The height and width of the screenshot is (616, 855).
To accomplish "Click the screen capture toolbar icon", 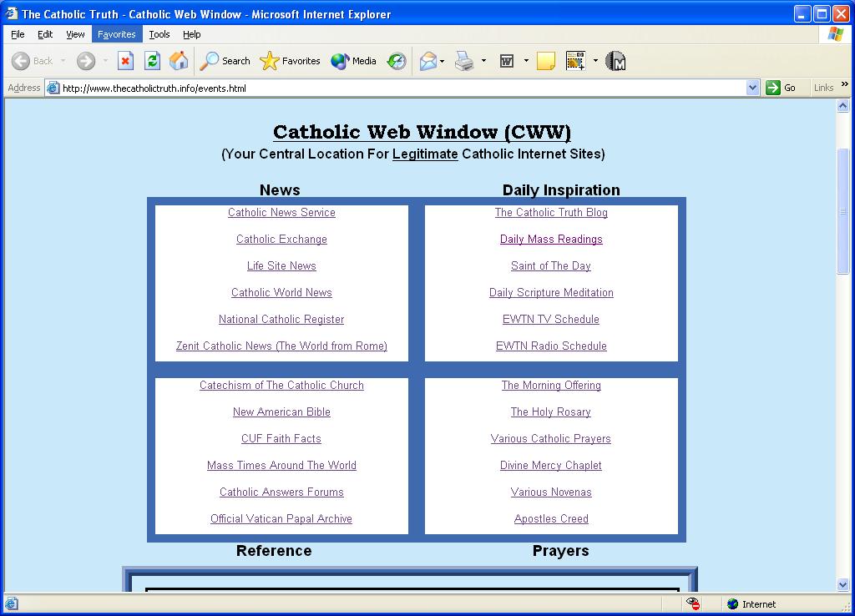I will [x=575, y=61].
